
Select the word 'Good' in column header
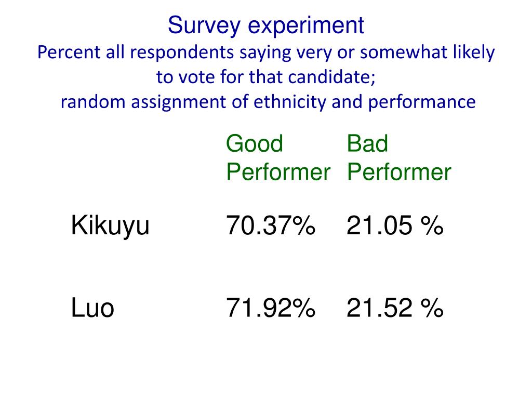[x=255, y=144]
